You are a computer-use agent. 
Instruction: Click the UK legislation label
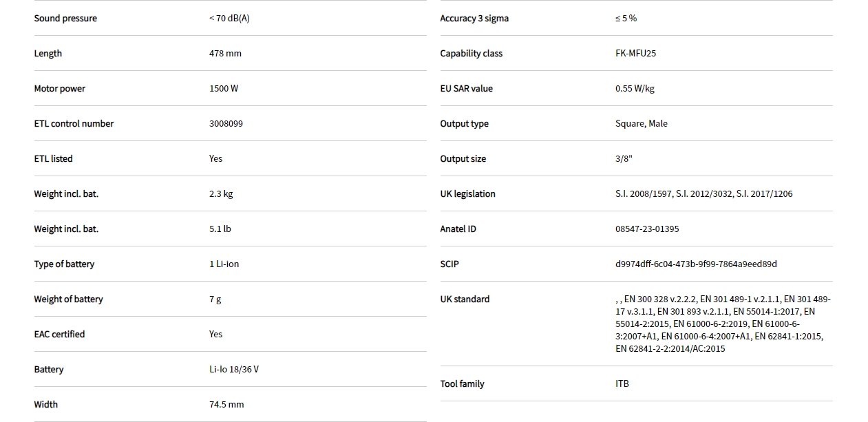click(467, 194)
